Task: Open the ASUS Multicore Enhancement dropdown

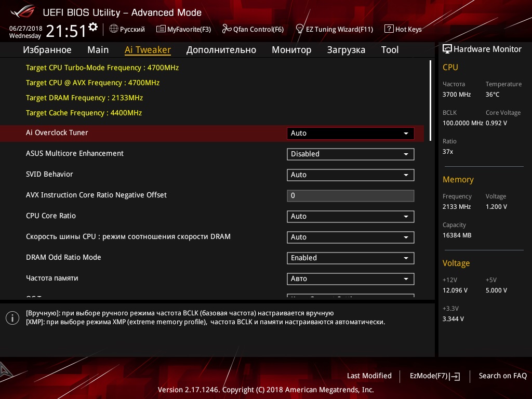Action: 351,154
